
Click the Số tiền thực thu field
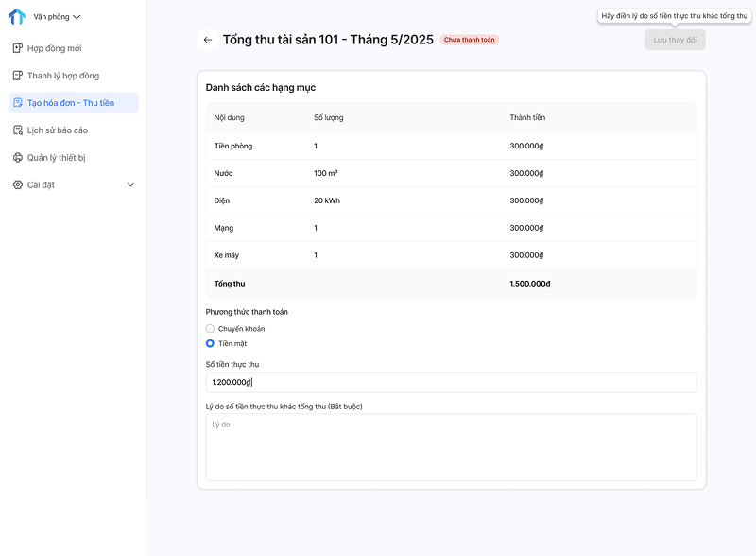[452, 382]
